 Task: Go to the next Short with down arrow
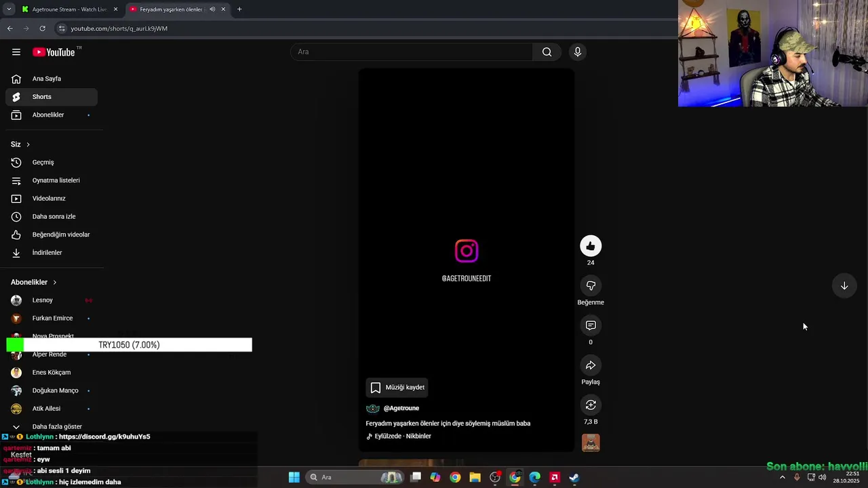(x=844, y=286)
